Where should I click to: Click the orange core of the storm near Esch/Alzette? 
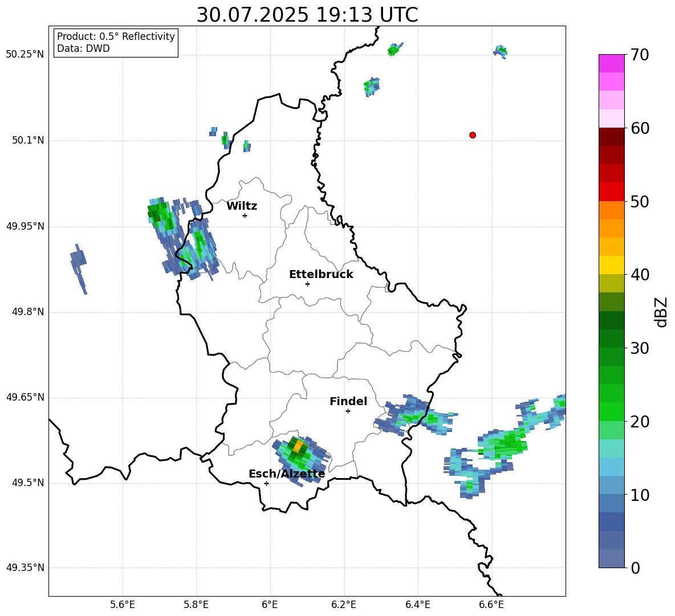[298, 446]
